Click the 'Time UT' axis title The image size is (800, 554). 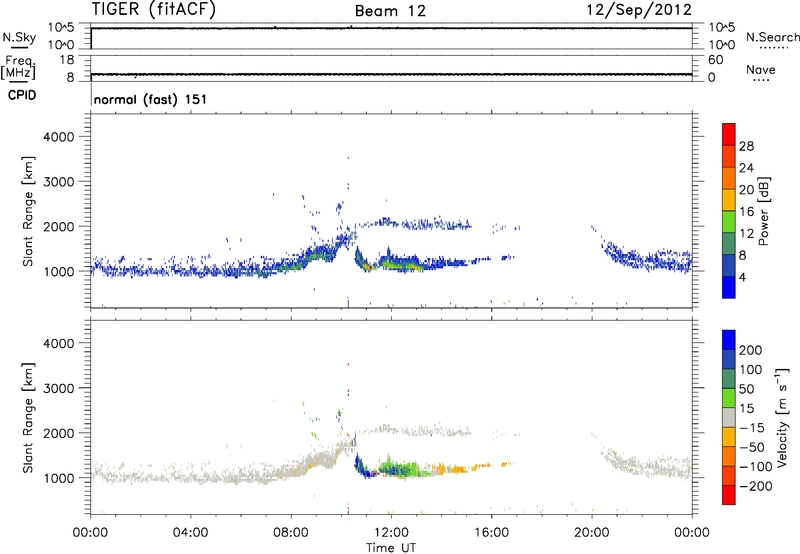(x=391, y=548)
